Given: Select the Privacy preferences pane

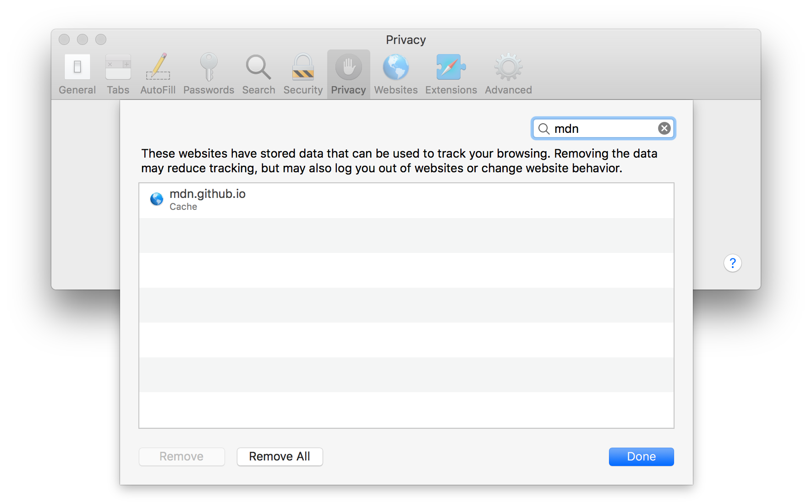Looking at the screenshot, I should pos(349,75).
